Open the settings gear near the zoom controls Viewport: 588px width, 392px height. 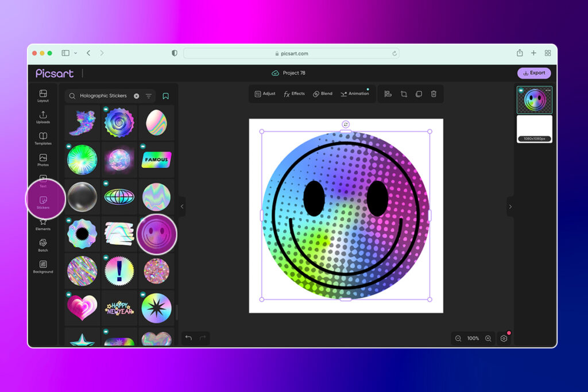(504, 339)
